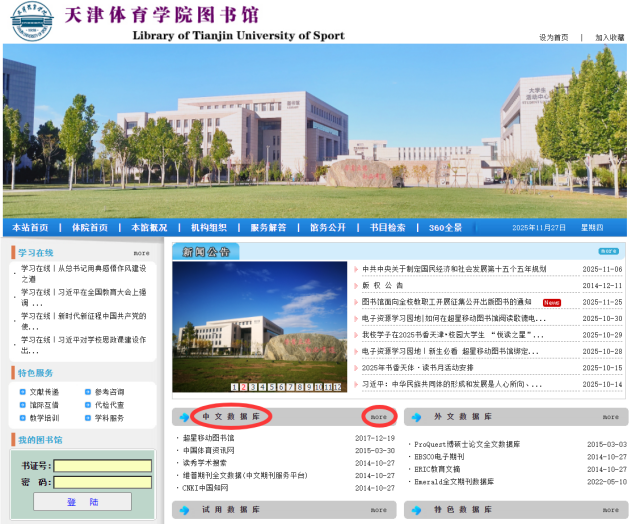Click 设为首页 link at top right
This screenshot has width=637, height=525.
553,37
